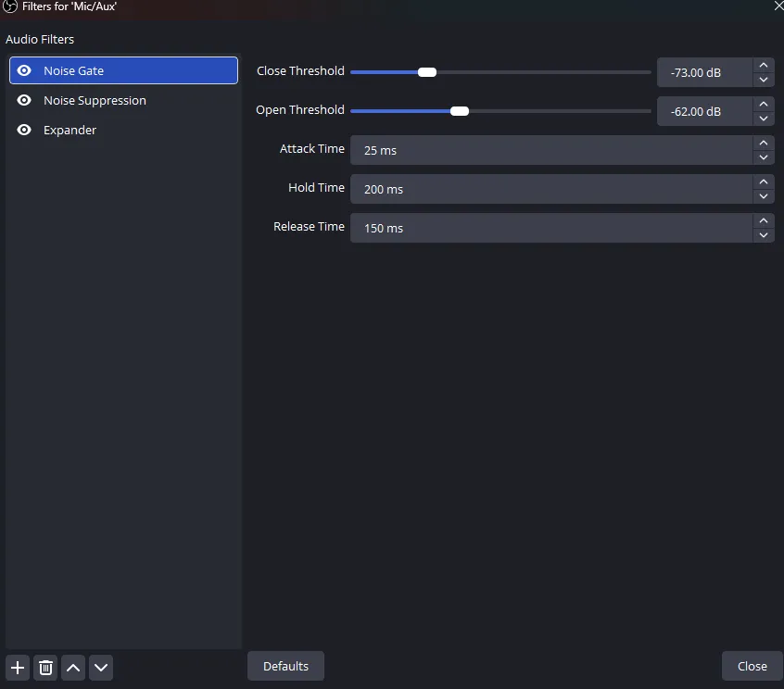Click the Close button at bottom right

(752, 666)
